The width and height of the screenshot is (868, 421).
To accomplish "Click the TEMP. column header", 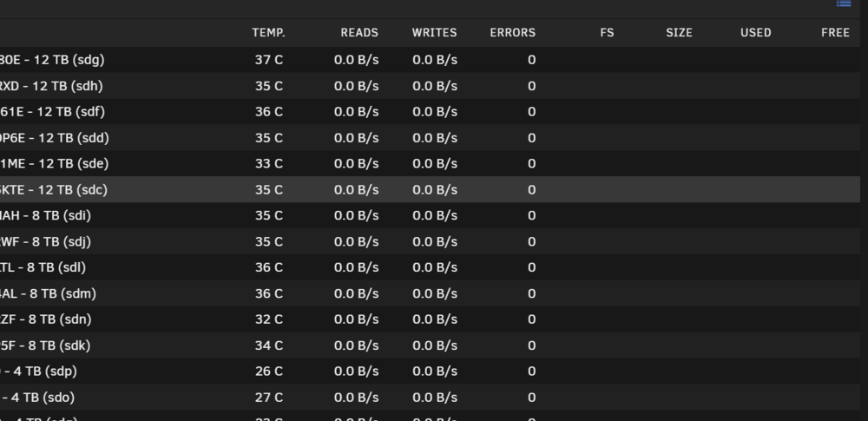I will point(268,33).
